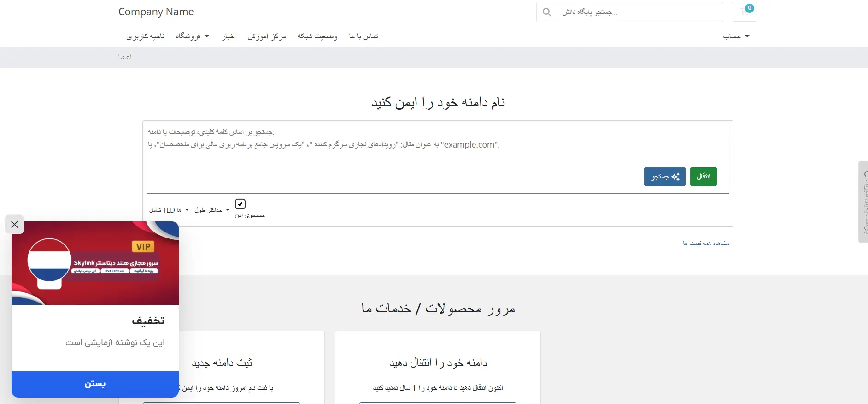
Task: Open the حداکثر طول dropdown
Action: (211, 210)
